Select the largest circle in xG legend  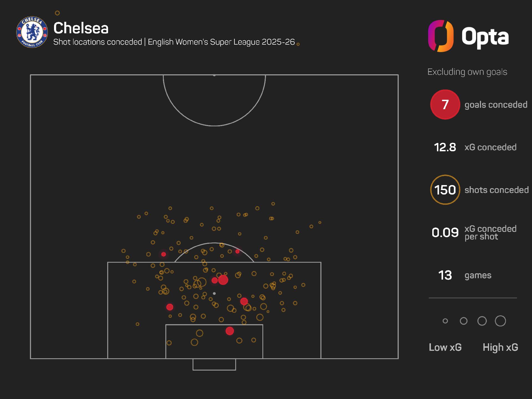coord(500,321)
